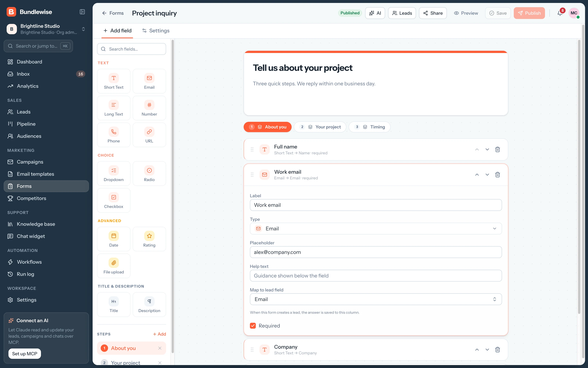Add a Radio field
Viewport: 588px width, 368px height.
[x=149, y=174]
